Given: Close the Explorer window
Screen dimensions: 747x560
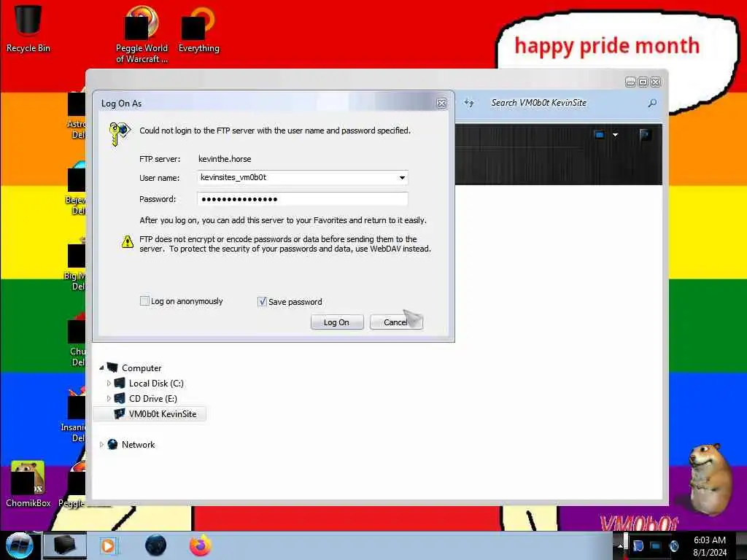Looking at the screenshot, I should pyautogui.click(x=656, y=82).
